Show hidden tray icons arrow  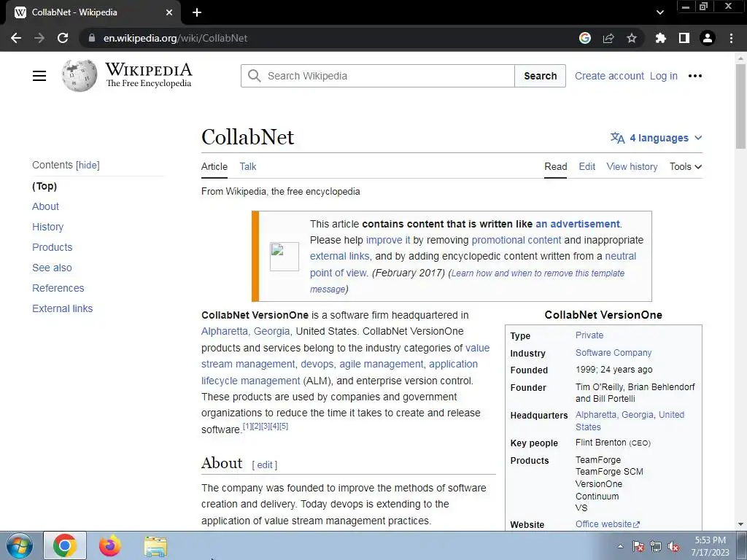pos(620,547)
